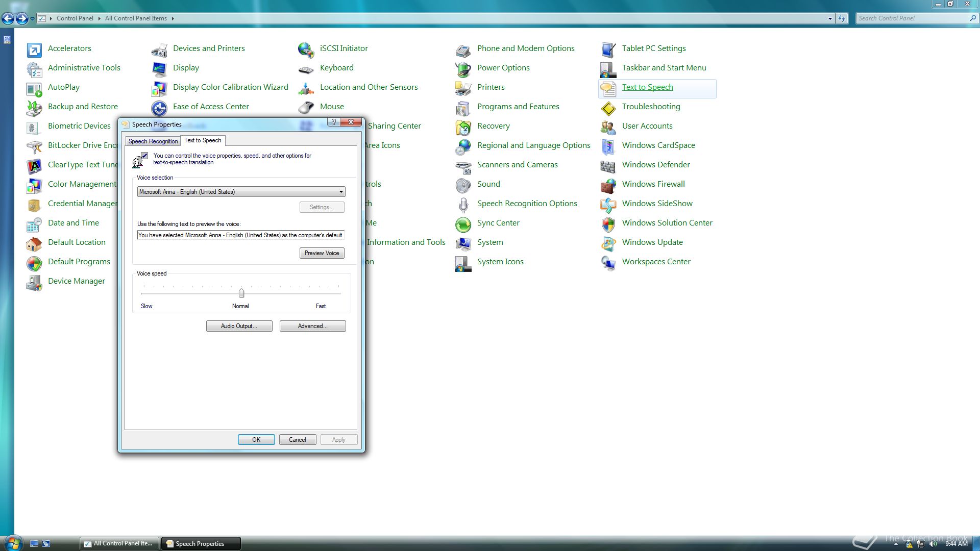Expand the All Control Panel Items breadcrumb arrow

(x=173, y=18)
